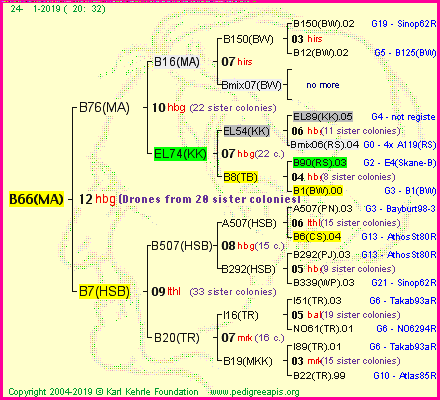Select the B292(HSB) entry
This screenshot has width=440, height=400.
(x=249, y=269)
